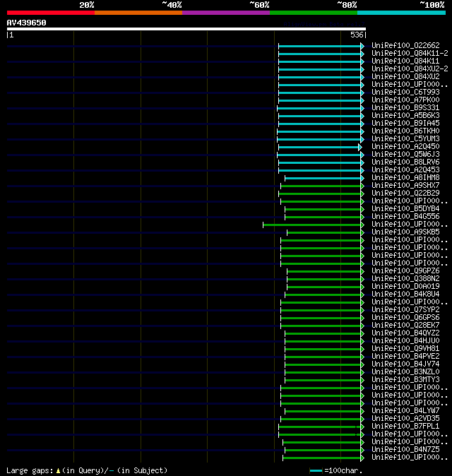Select hit UniRef100_B4JV74
The height and width of the screenshot is (476, 452).
[405, 364]
